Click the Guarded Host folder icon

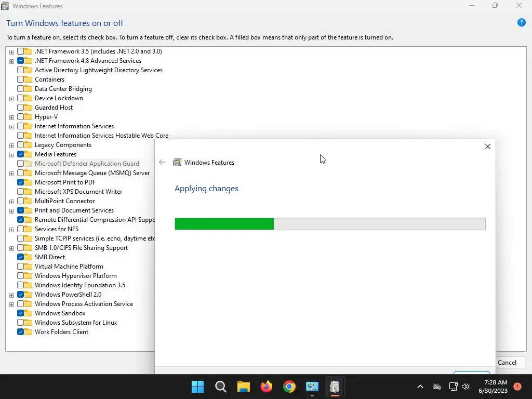tap(29, 108)
